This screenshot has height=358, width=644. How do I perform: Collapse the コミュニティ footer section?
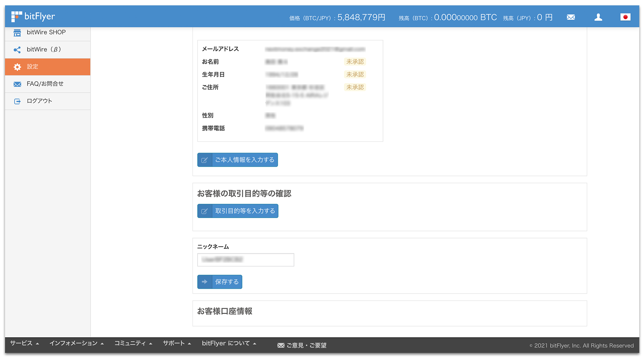[133, 343]
